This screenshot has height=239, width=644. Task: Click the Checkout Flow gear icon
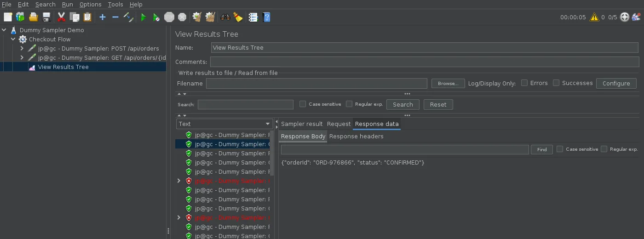[23, 39]
